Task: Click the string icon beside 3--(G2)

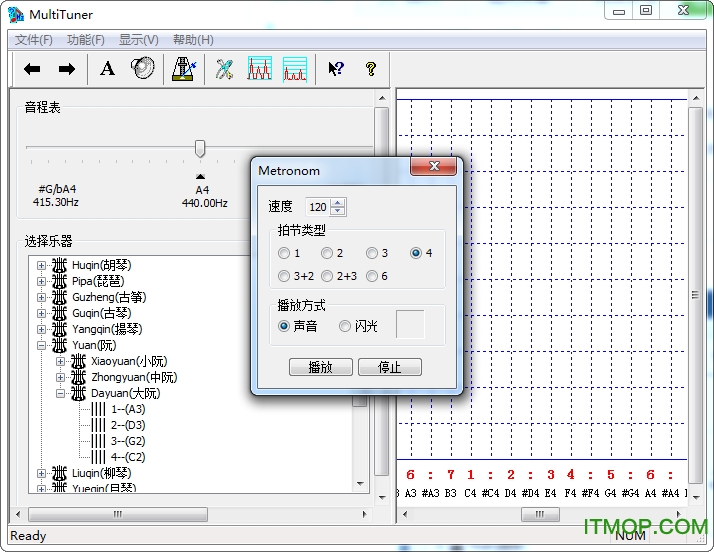Action: point(98,441)
